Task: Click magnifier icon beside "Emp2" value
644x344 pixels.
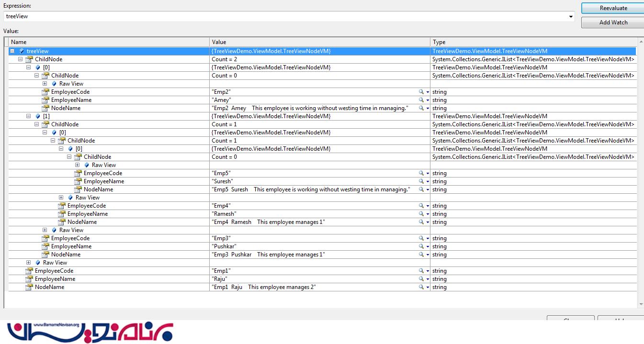Action: click(x=421, y=92)
